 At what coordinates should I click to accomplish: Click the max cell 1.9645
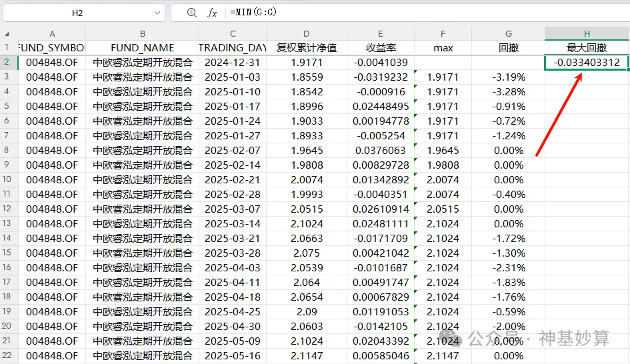click(443, 151)
